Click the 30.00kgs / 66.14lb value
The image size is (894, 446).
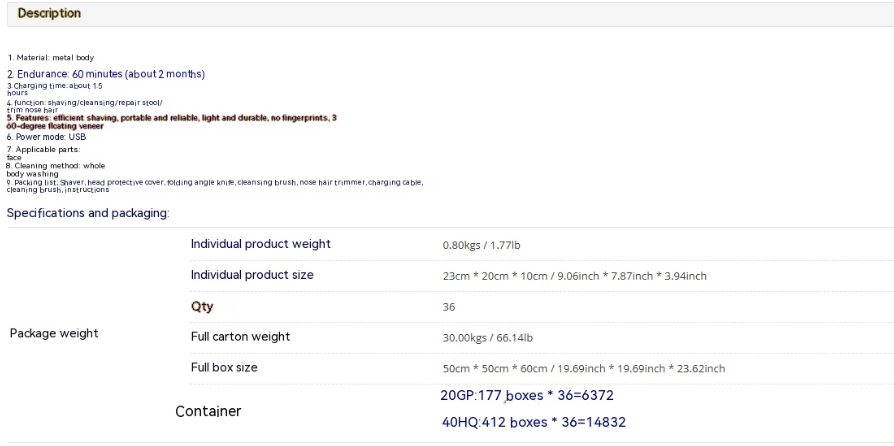coord(487,338)
